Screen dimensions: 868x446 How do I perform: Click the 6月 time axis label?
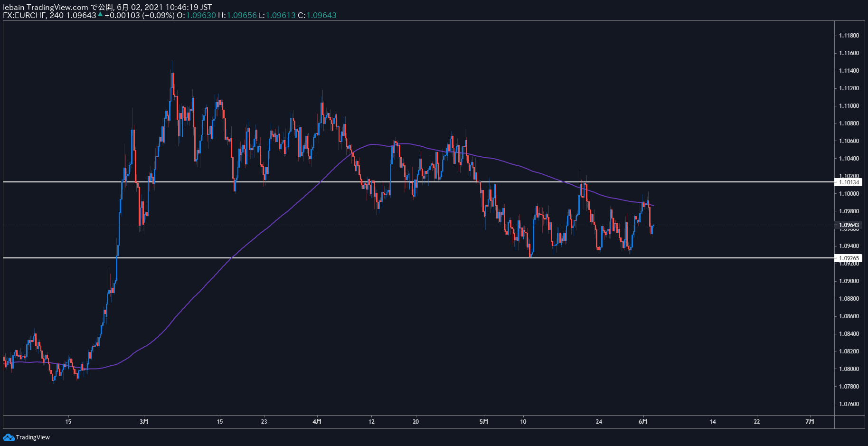[643, 422]
